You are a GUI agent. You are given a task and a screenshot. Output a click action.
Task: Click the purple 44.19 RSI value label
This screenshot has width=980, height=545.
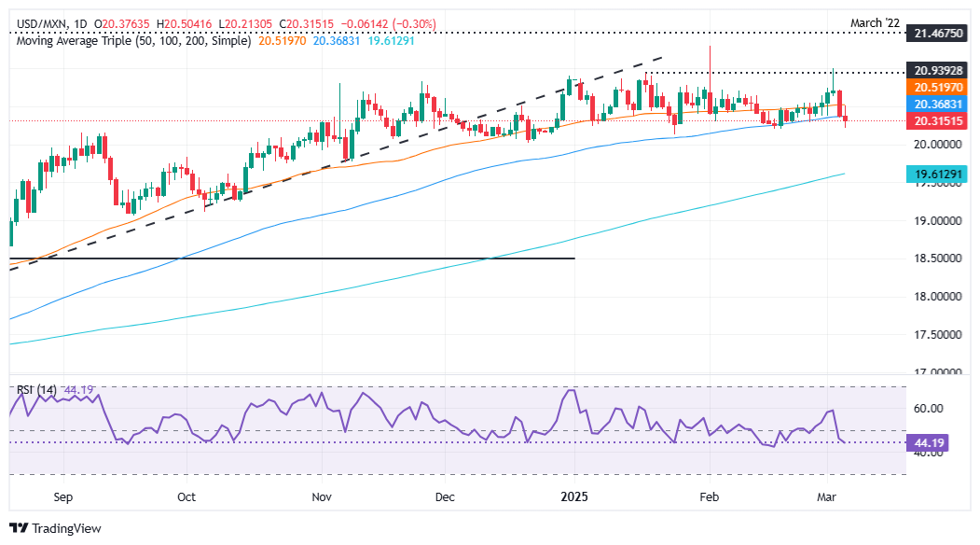[926, 443]
